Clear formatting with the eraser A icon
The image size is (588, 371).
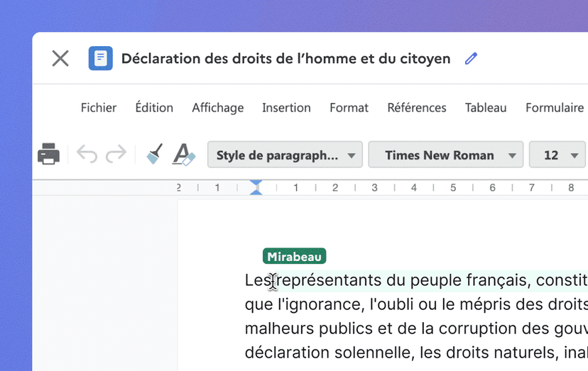[x=184, y=154]
